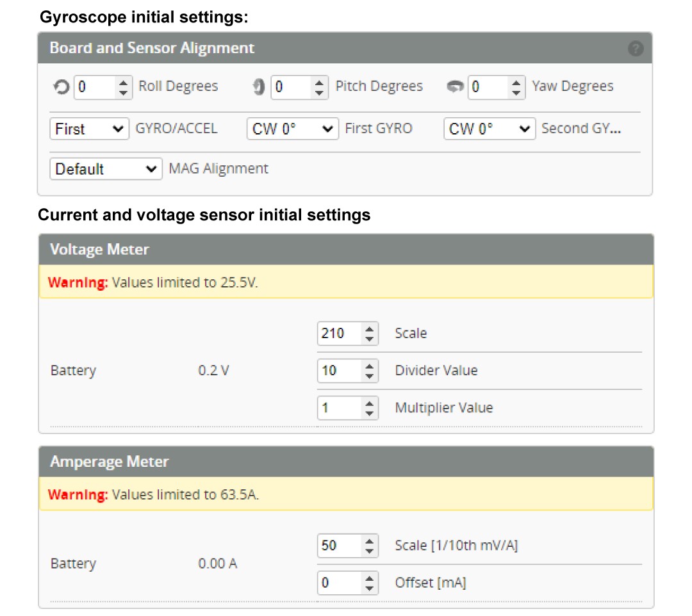This screenshot has height=616, width=692.
Task: Click the MAG Alignment label
Action: 218,169
